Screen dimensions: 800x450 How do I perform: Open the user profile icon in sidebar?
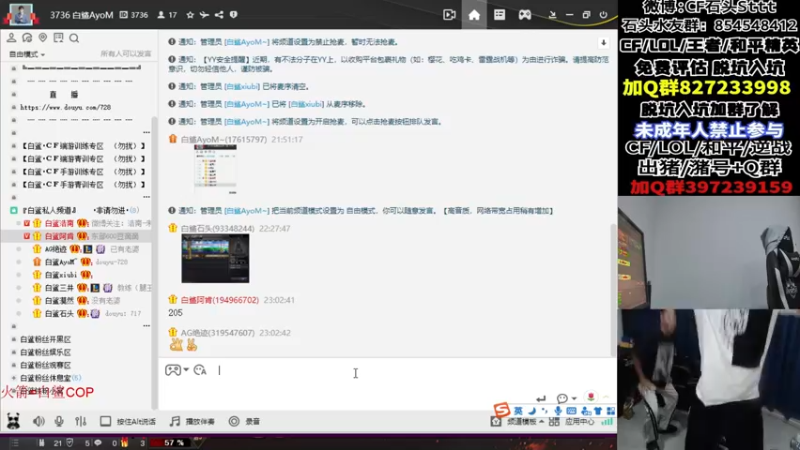pos(11,38)
